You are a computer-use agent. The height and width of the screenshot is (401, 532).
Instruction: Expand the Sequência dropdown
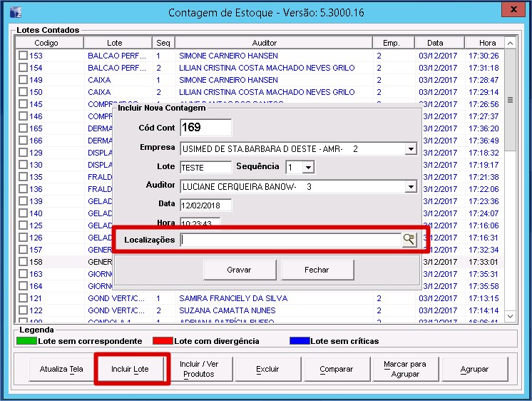tap(308, 168)
